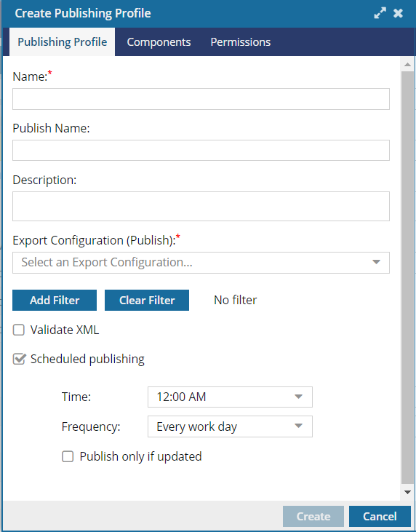Click the Create button
This screenshot has width=416, height=532.
[x=313, y=517]
